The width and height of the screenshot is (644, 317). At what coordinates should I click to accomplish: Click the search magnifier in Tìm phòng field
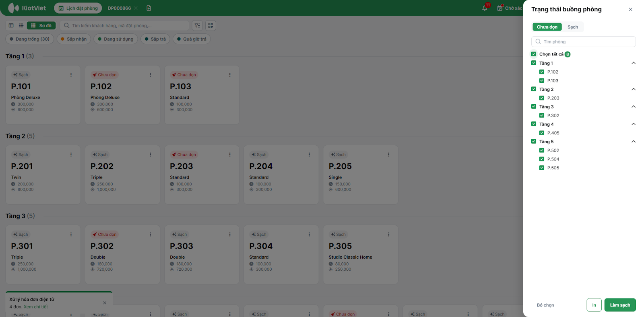538,41
